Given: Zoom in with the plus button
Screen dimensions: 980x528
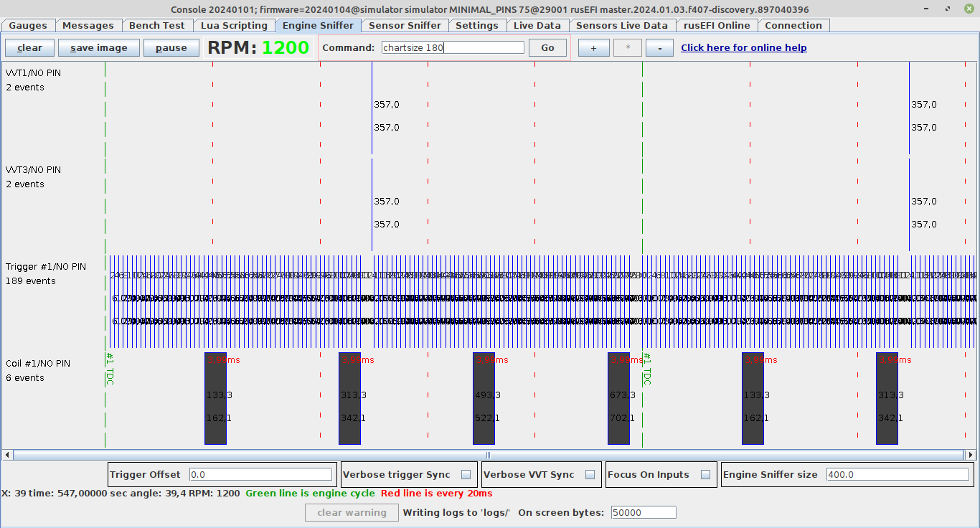Looking at the screenshot, I should 593,48.
